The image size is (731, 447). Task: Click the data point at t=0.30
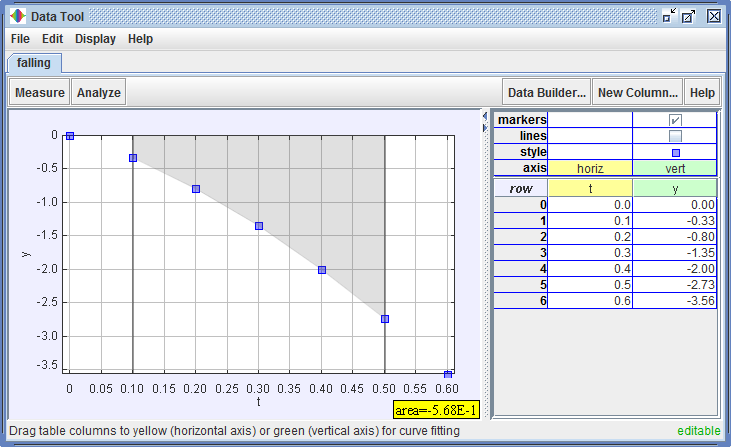click(x=259, y=226)
